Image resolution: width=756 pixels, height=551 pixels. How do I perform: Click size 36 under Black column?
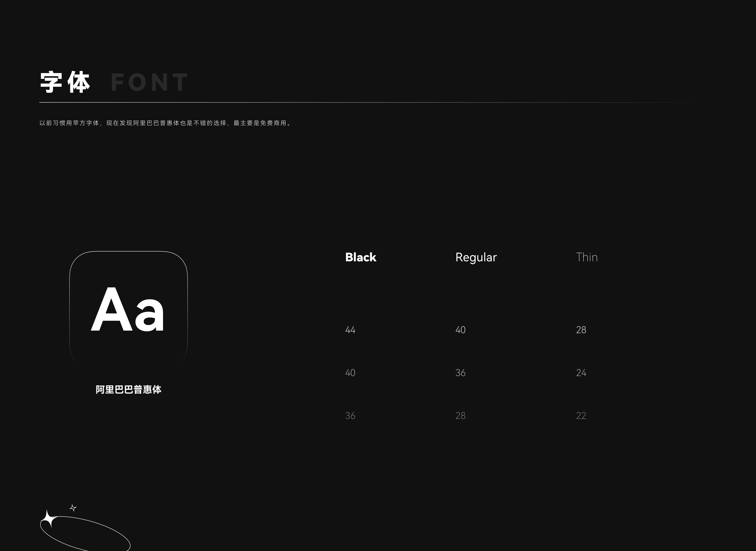point(350,416)
